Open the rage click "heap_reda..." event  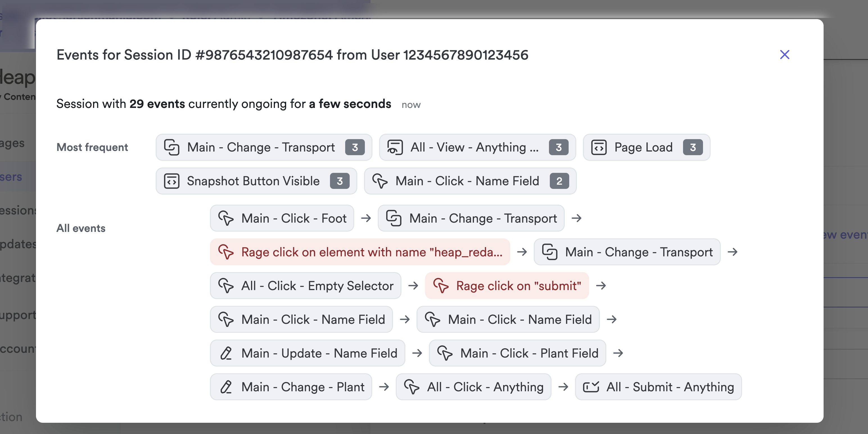[360, 252]
